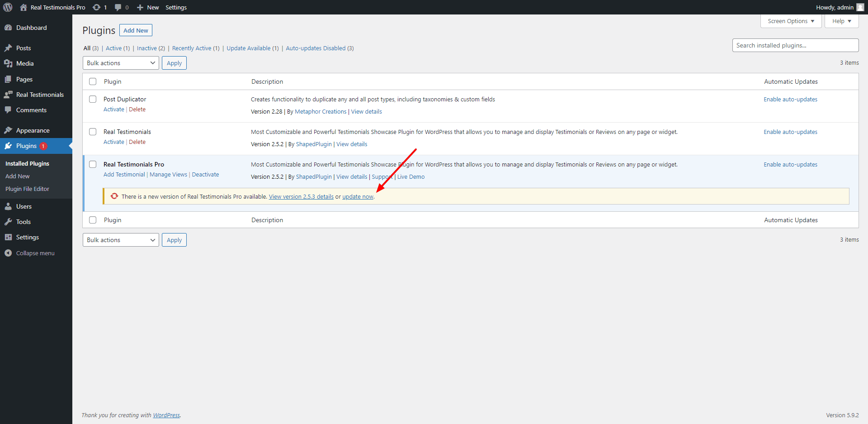Open Plugin File Editor submenu item
The width and height of the screenshot is (868, 424).
(27, 189)
